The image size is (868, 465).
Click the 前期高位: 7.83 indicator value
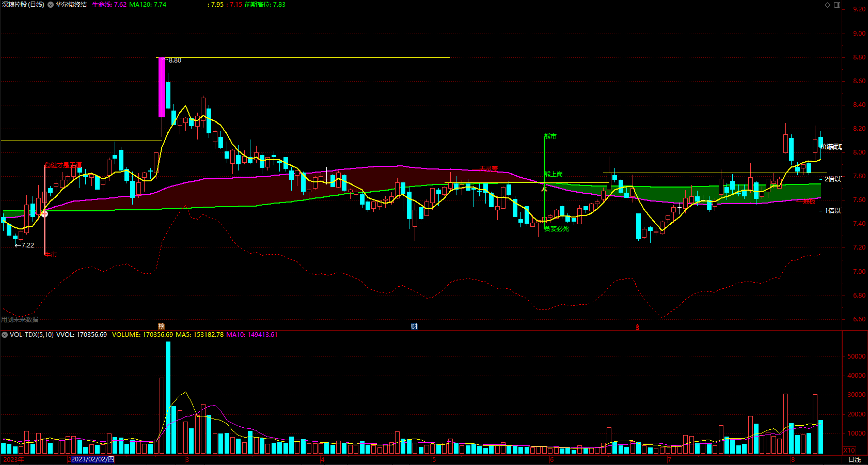pyautogui.click(x=265, y=5)
